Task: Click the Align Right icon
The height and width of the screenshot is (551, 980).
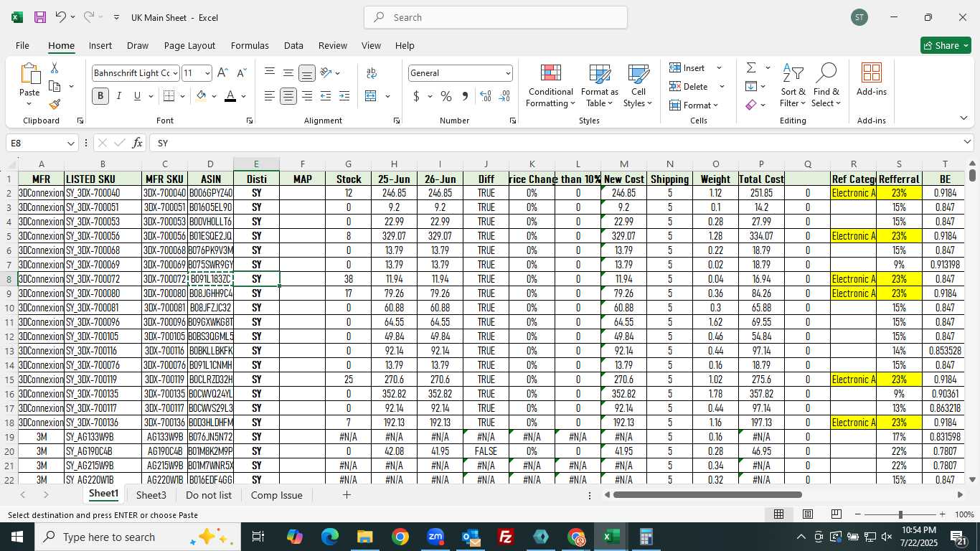Action: pos(307,96)
